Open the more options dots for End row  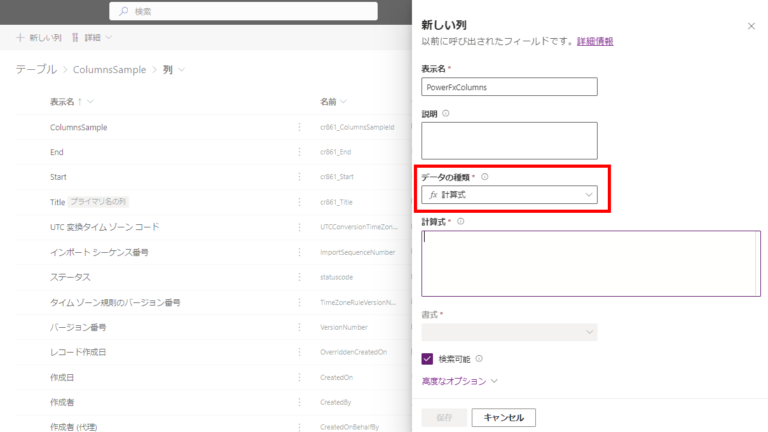coord(299,152)
